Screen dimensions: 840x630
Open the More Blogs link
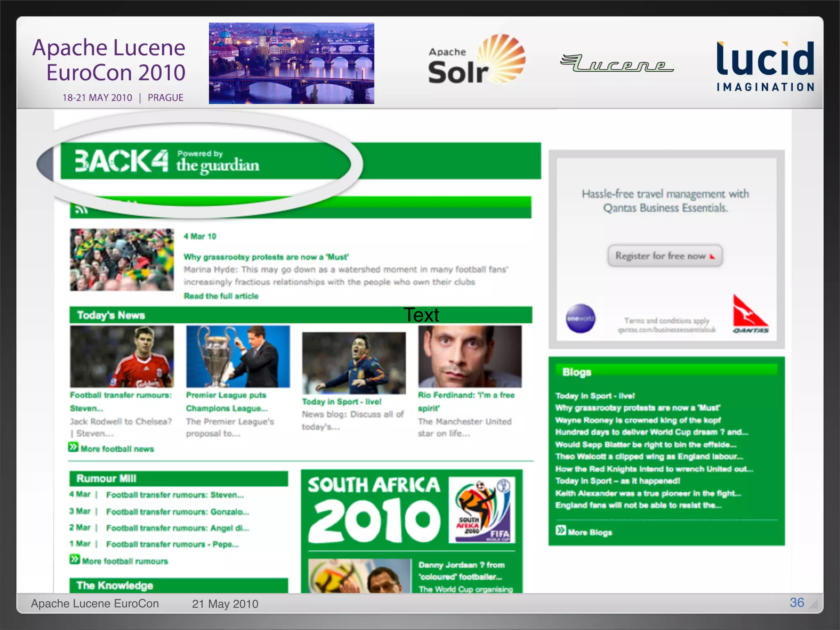(590, 532)
